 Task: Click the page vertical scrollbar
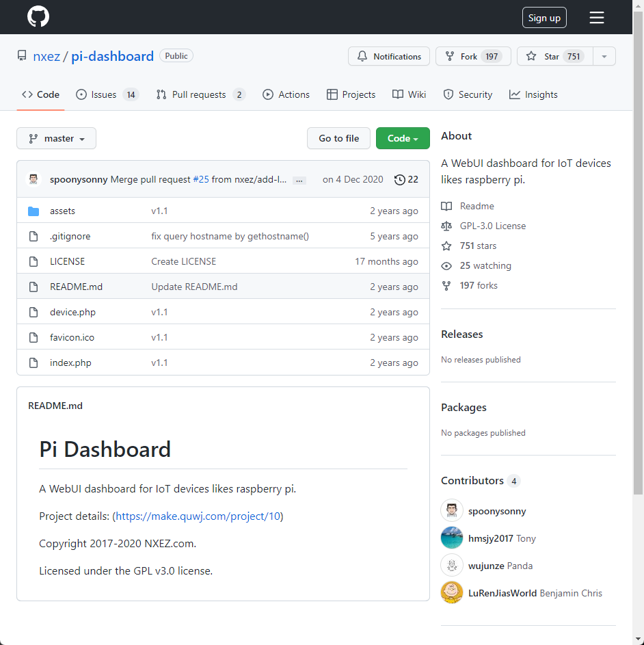[638, 254]
